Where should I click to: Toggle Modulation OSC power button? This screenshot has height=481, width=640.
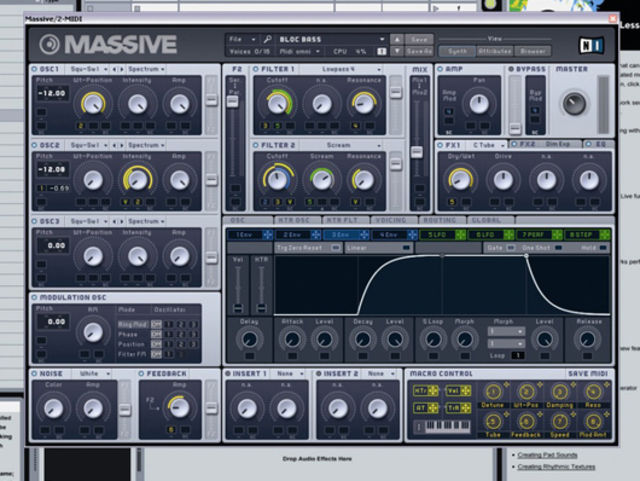tap(34, 298)
